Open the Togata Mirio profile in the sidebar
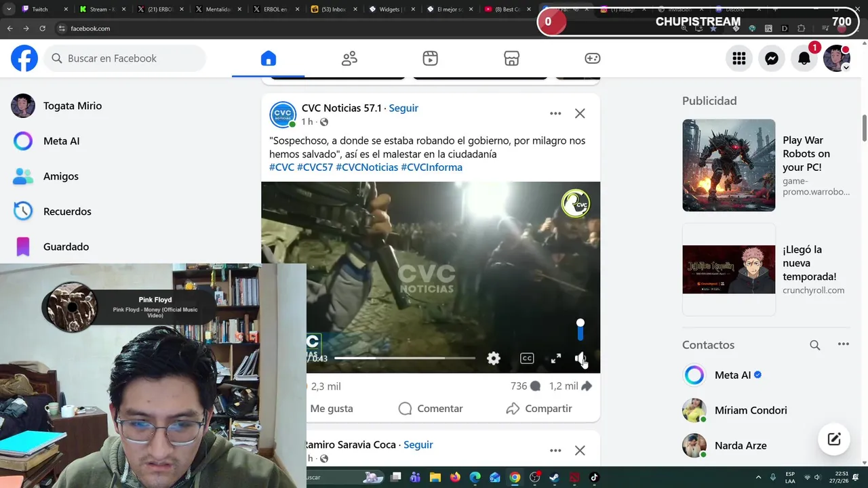Image resolution: width=868 pixels, height=488 pixels. [73, 106]
